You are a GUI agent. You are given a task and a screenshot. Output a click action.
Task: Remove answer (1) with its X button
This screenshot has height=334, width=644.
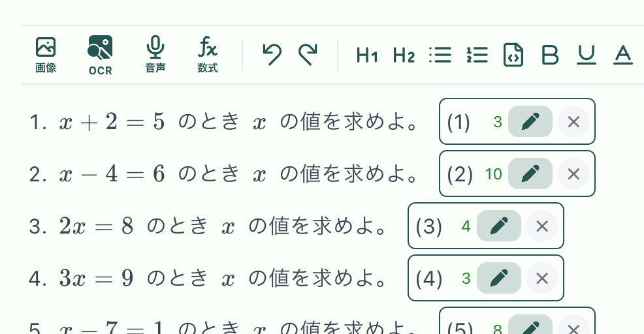(573, 121)
